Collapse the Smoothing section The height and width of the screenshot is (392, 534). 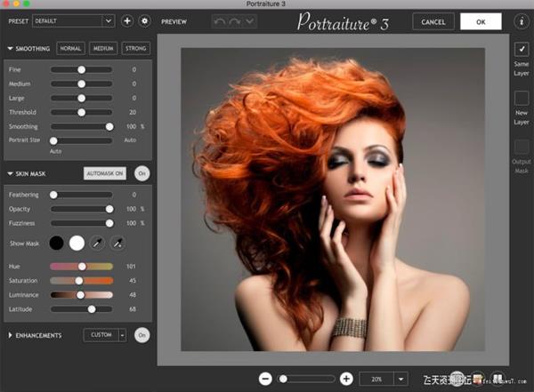click(10, 48)
